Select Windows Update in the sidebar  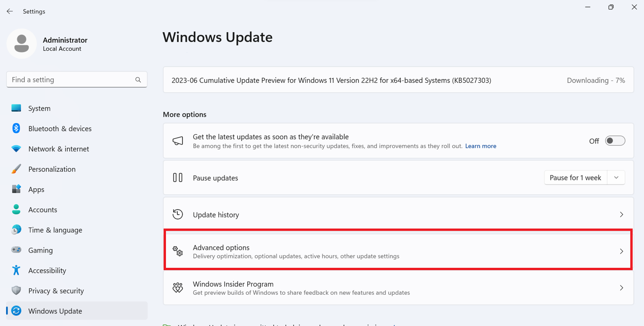coord(54,311)
